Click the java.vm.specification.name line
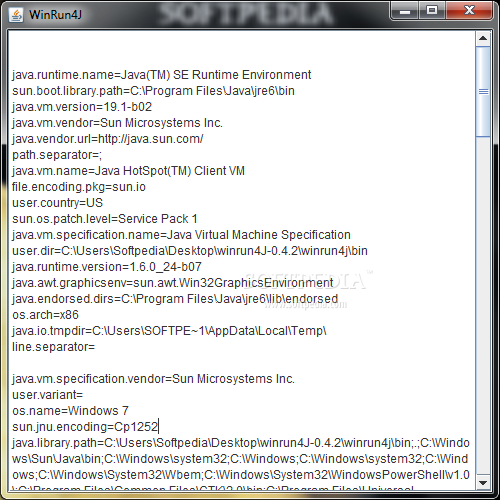The width and height of the screenshot is (500, 500). point(181,235)
